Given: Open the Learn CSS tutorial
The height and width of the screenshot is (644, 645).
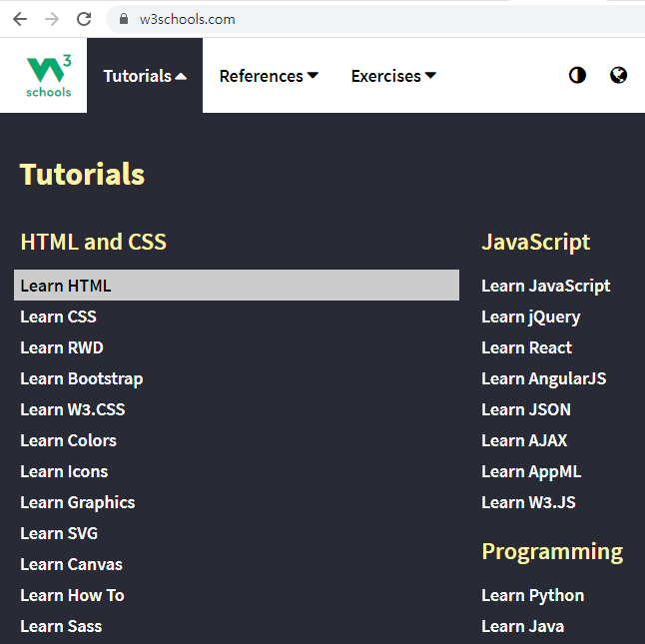Looking at the screenshot, I should coord(58,317).
